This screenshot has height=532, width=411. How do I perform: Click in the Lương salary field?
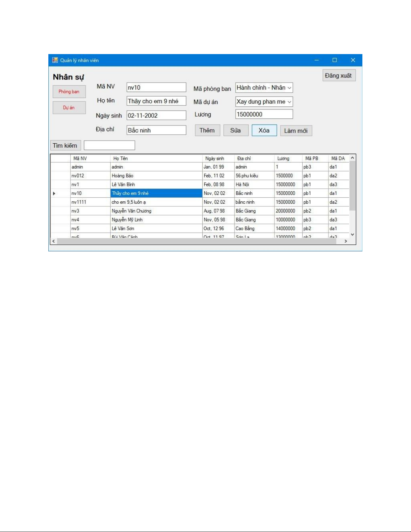(264, 114)
